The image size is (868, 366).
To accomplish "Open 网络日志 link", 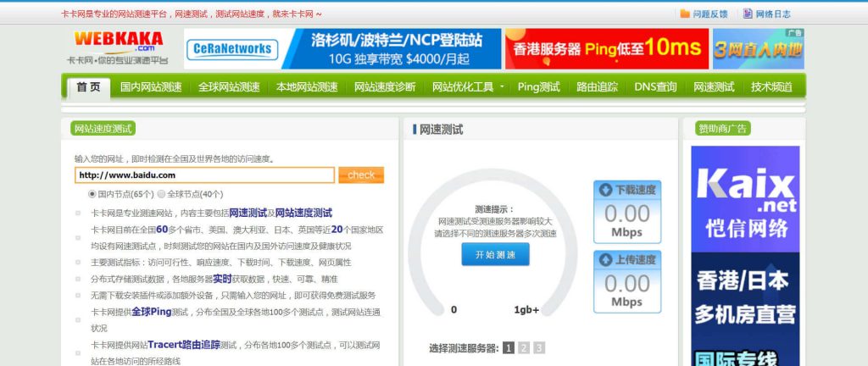I will pyautogui.click(x=773, y=14).
